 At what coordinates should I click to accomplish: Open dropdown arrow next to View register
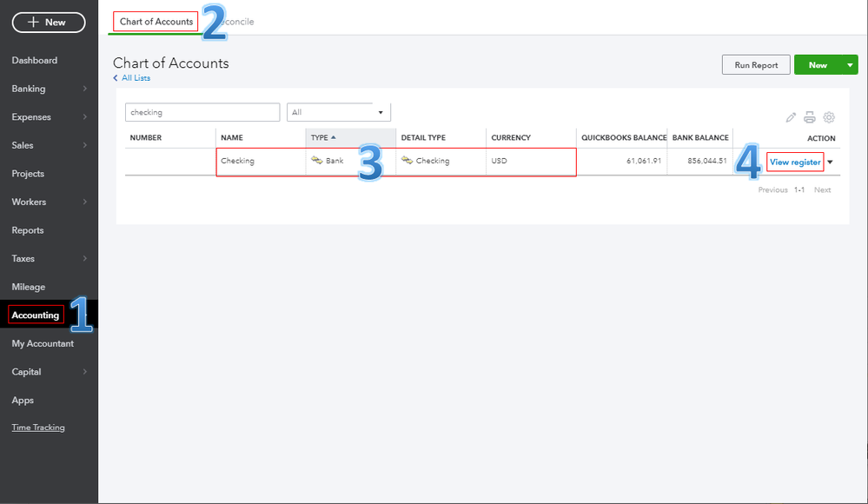831,162
